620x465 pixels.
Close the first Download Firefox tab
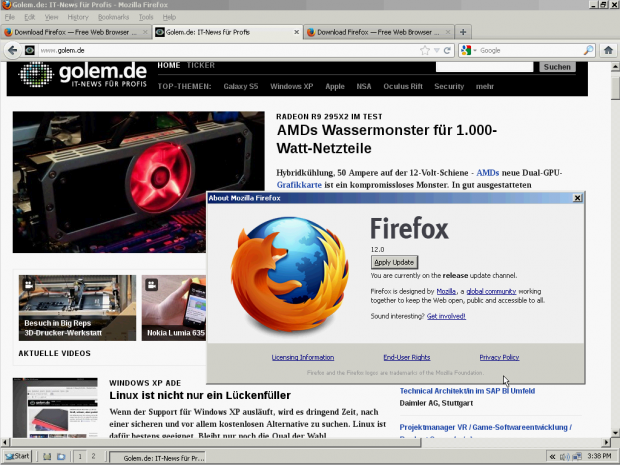[145, 32]
